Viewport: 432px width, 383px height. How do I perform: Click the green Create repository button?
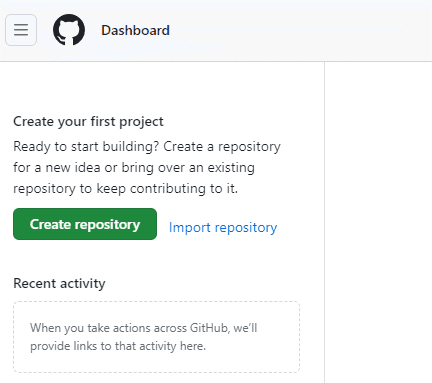coord(85,224)
